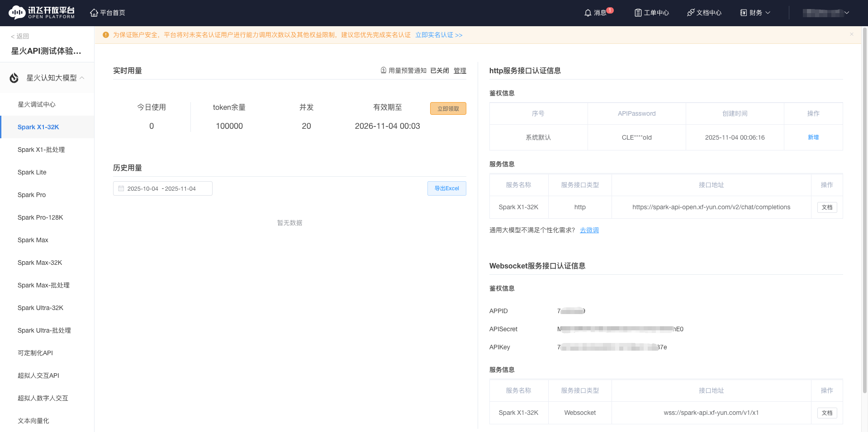Viewport: 868px width, 432px height.
Task: Click the 2025-10-04 date range field
Action: (143, 188)
